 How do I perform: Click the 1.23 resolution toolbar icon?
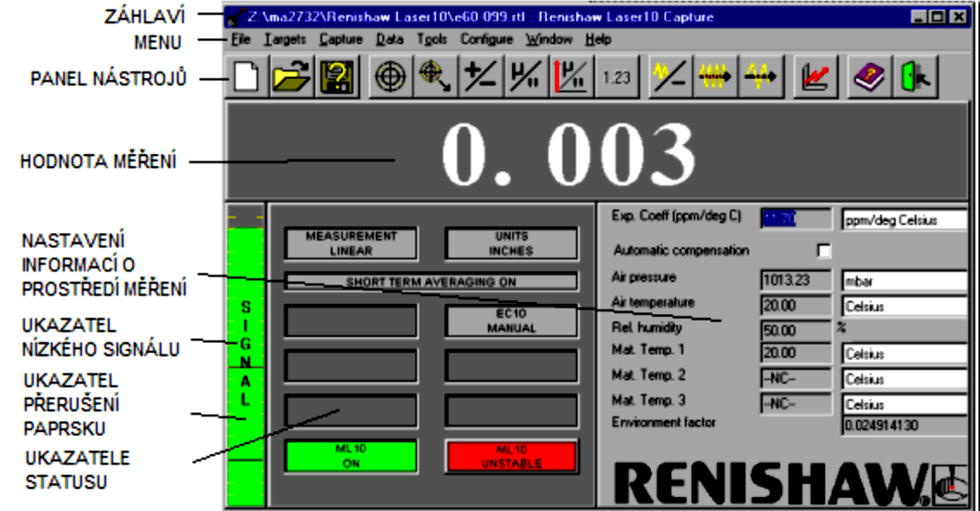616,77
